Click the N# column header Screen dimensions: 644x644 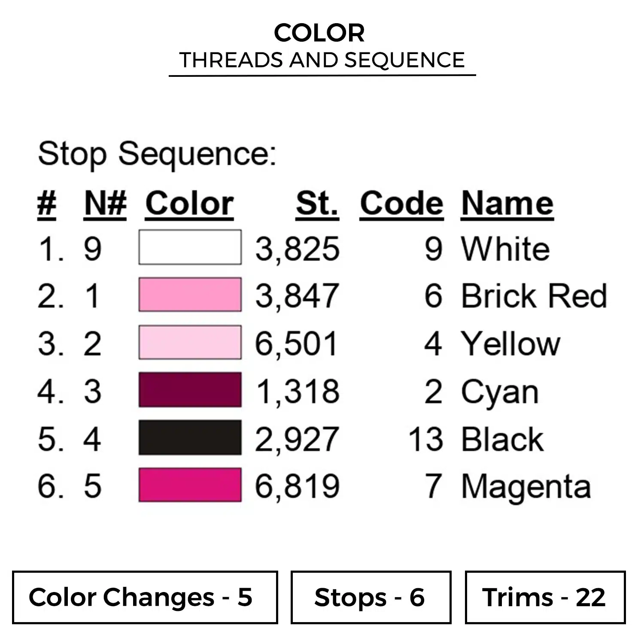click(105, 204)
